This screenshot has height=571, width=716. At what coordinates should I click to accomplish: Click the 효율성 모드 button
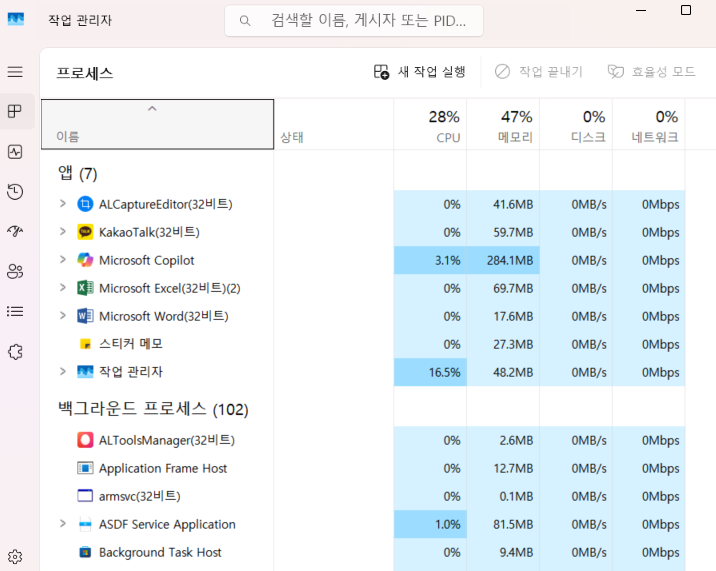pyautogui.click(x=651, y=72)
